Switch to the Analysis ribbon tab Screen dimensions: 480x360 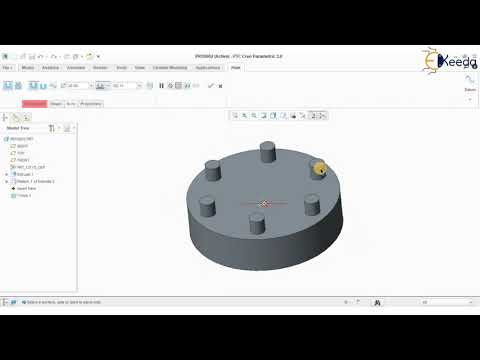point(50,68)
